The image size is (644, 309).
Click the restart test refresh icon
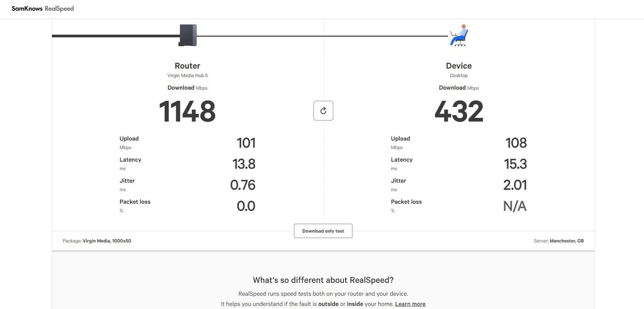click(323, 111)
